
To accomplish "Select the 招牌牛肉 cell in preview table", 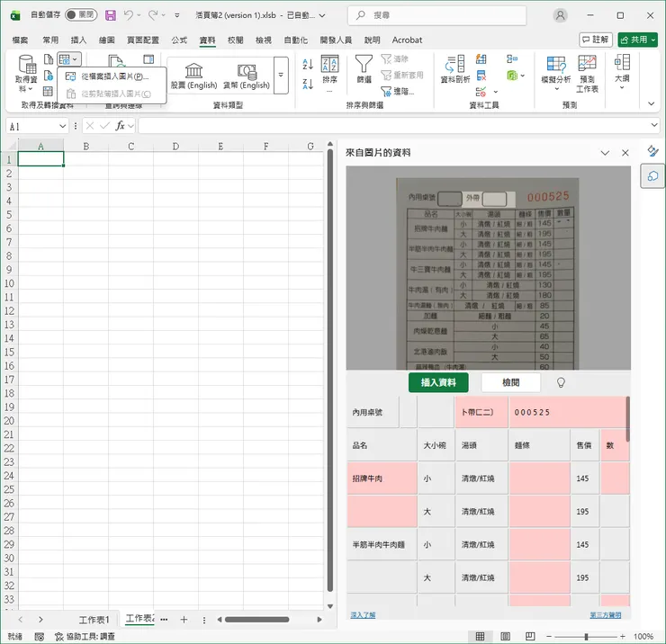I will point(382,479).
